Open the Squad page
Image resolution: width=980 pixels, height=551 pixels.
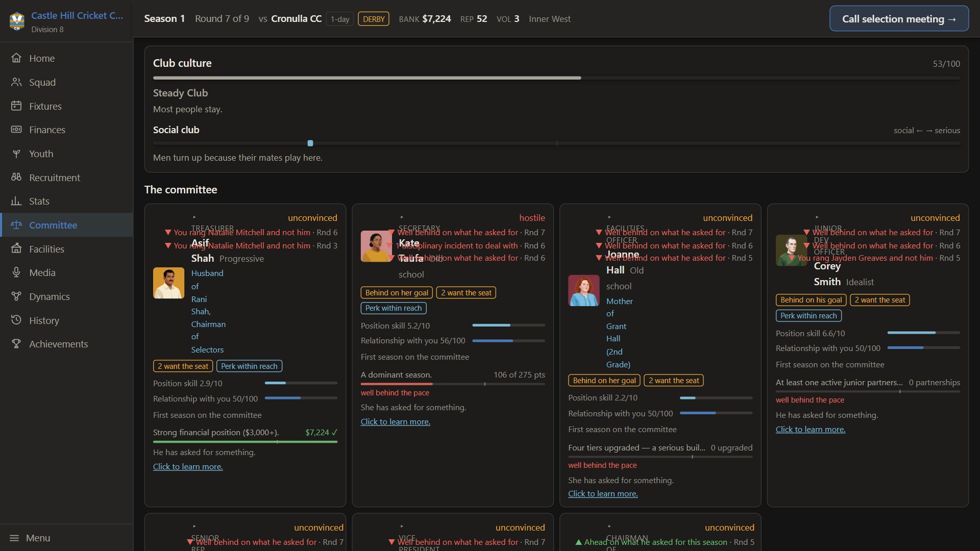pyautogui.click(x=66, y=82)
